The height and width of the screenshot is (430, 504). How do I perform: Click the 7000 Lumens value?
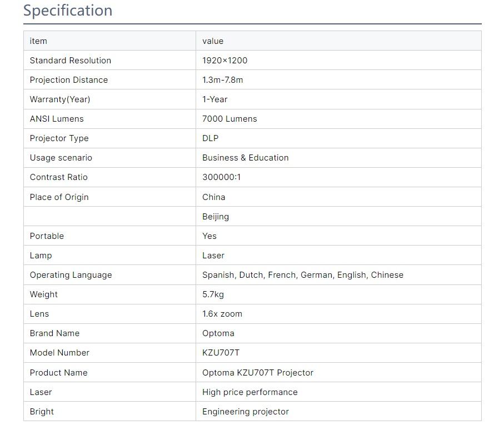[229, 119]
